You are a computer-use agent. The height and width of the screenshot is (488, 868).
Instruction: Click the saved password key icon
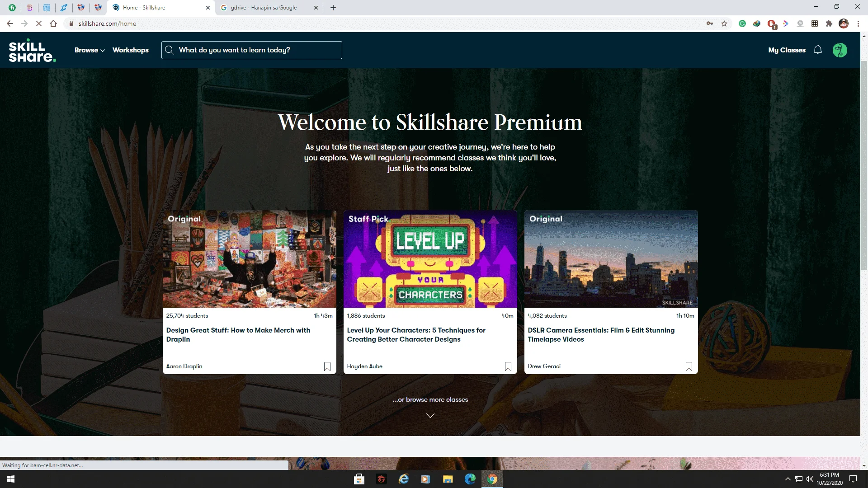click(710, 23)
